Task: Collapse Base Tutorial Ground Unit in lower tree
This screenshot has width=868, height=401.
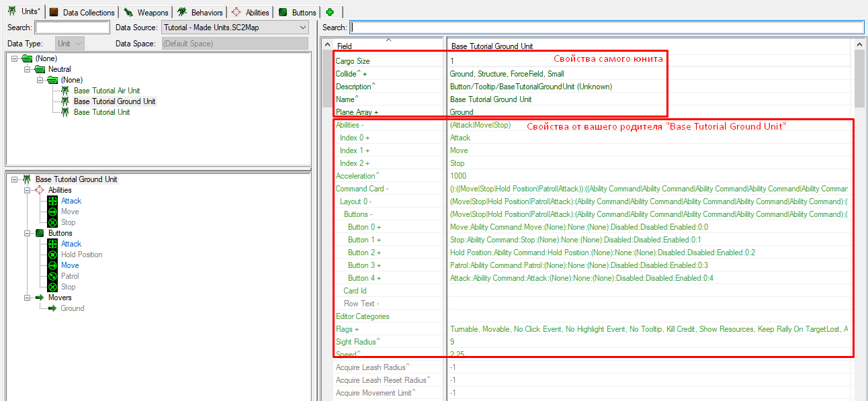Action: coord(14,179)
